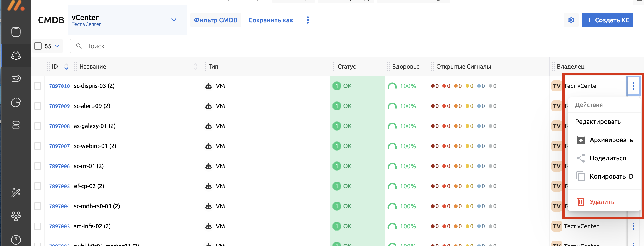Click the dark red signal dot for sc-dispiis-03
644x246 pixels.
pos(432,86)
